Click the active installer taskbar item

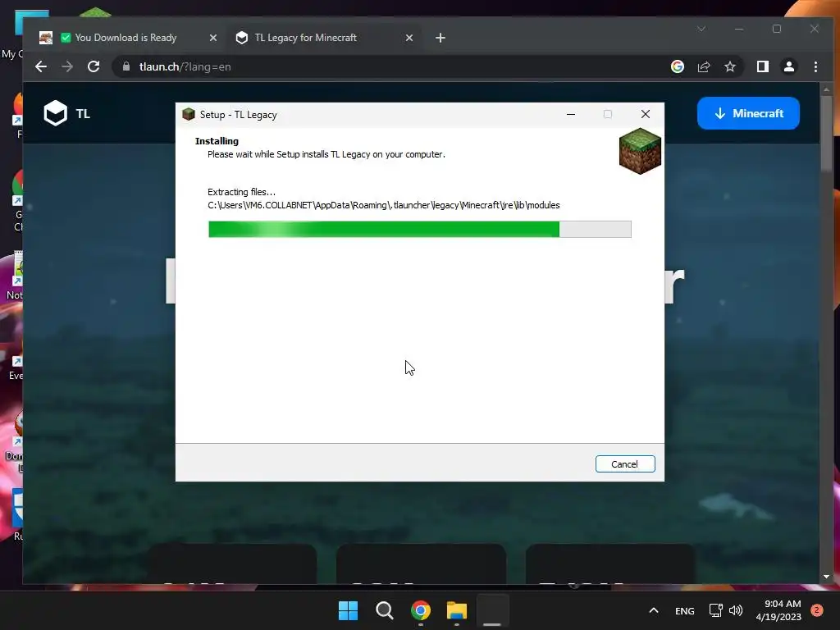[x=492, y=610]
